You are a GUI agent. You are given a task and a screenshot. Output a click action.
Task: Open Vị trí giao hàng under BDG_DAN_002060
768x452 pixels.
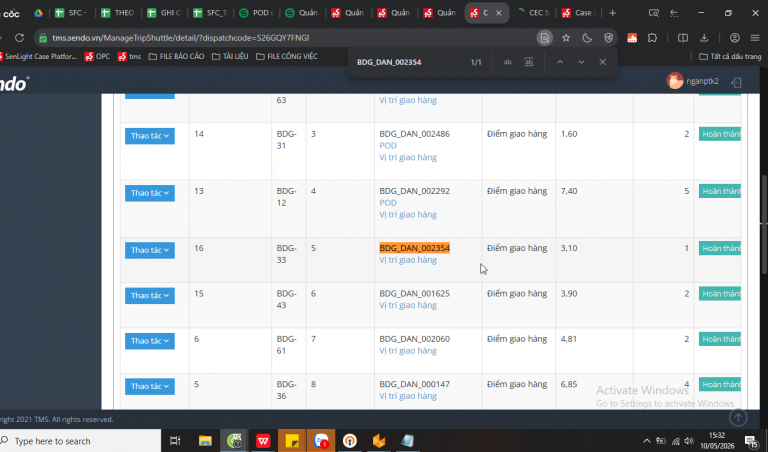[x=408, y=351]
